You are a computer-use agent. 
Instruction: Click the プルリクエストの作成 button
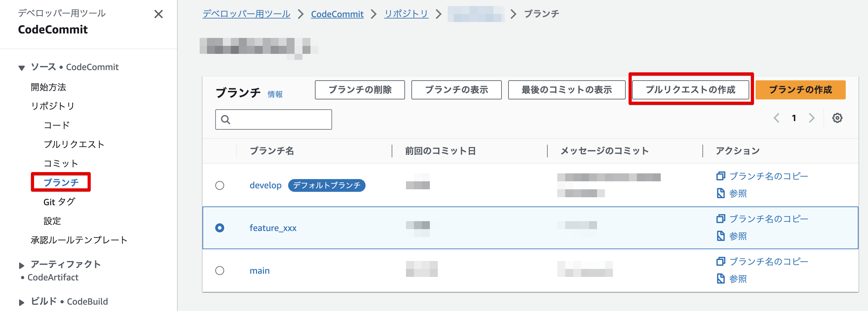pos(690,90)
